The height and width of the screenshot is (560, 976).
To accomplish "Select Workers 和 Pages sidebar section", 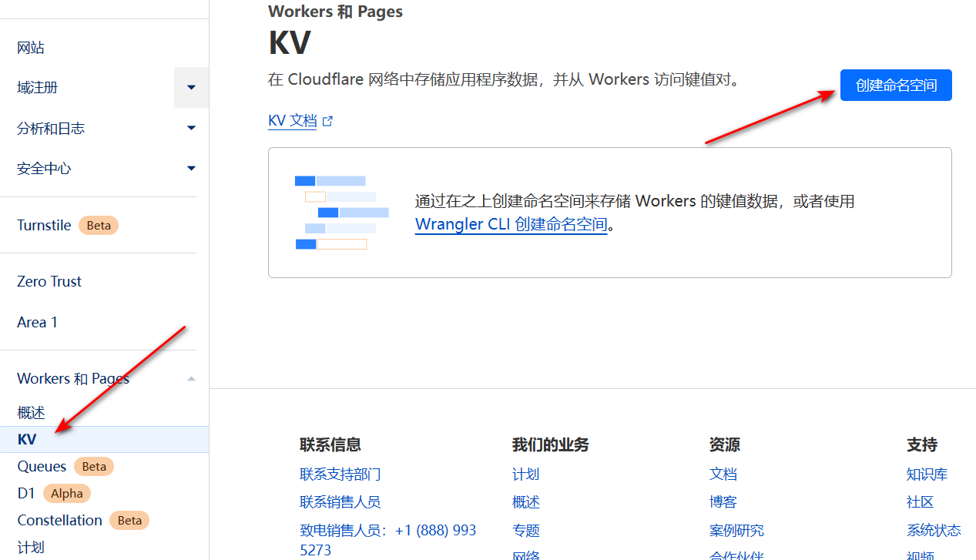I will coord(73,378).
